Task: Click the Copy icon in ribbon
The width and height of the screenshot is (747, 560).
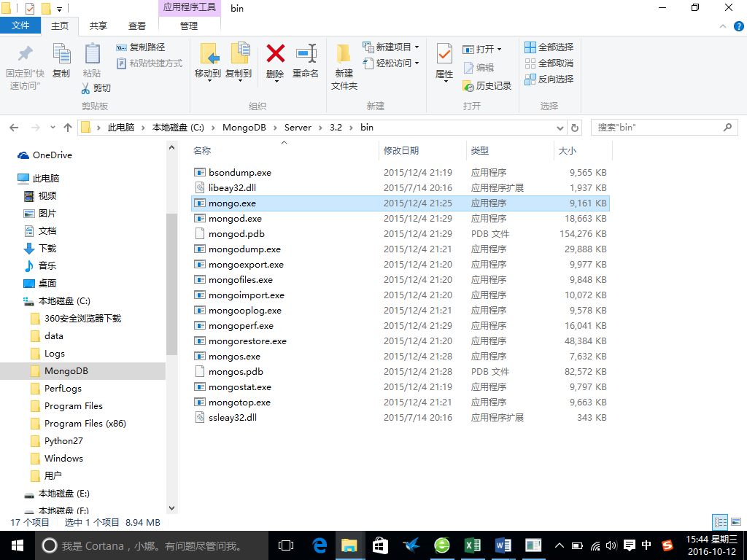Action: tap(61, 53)
